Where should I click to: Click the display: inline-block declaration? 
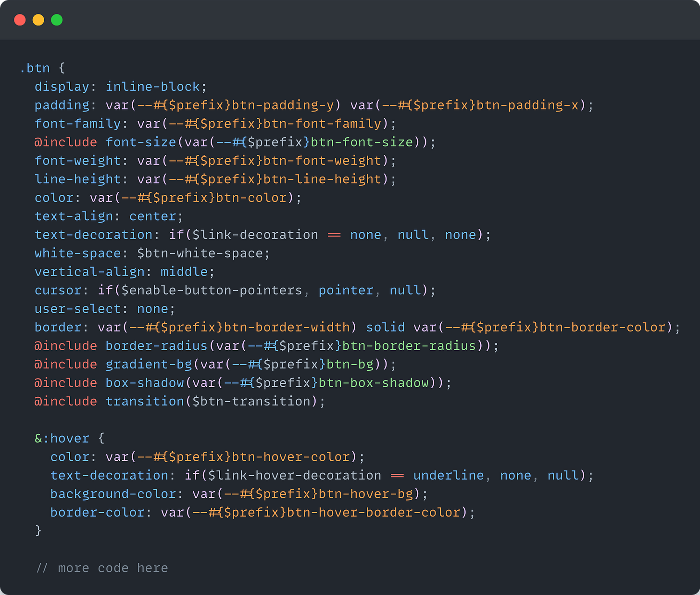tap(120, 86)
